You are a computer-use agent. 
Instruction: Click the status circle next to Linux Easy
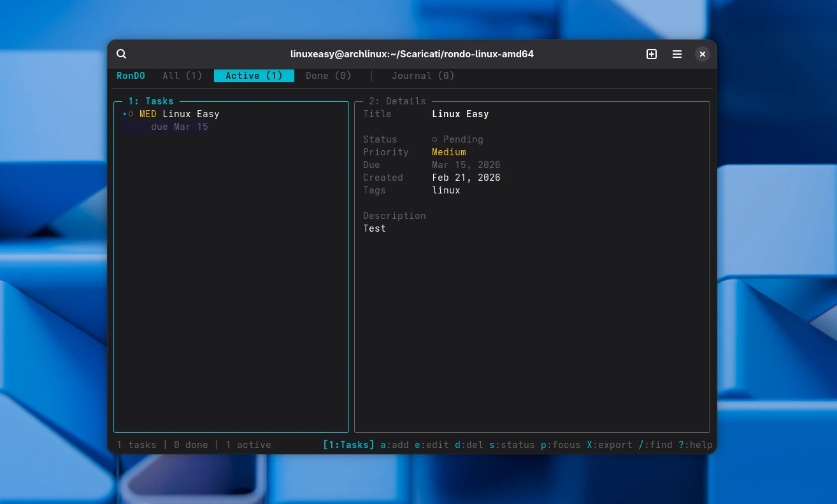(x=131, y=114)
